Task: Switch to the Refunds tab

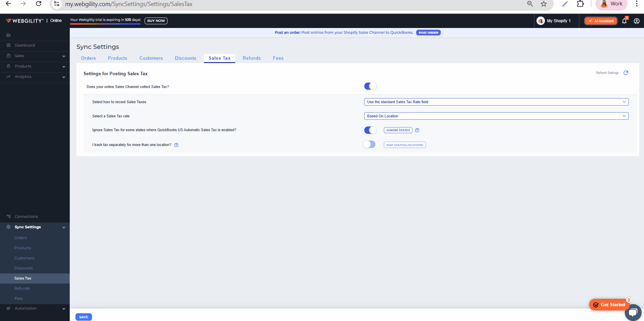Action: click(x=251, y=58)
